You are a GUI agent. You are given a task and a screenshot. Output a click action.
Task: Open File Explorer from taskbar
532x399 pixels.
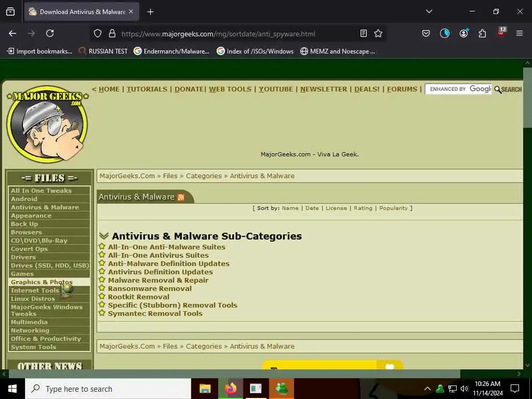(x=205, y=389)
